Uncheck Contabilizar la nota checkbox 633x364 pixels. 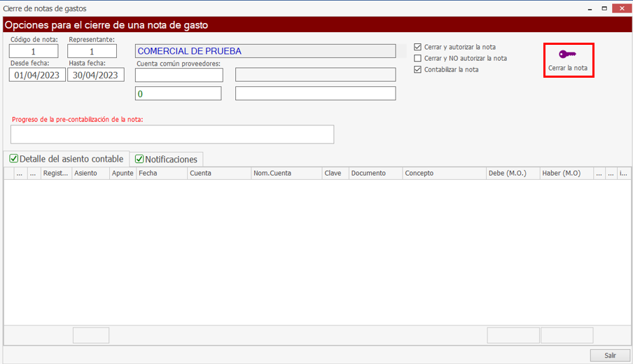pyautogui.click(x=418, y=69)
